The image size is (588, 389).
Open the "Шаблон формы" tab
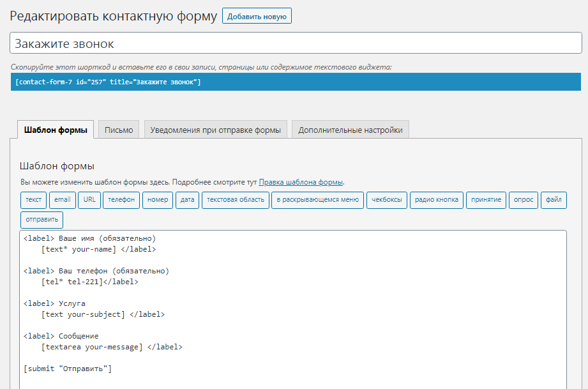56,130
